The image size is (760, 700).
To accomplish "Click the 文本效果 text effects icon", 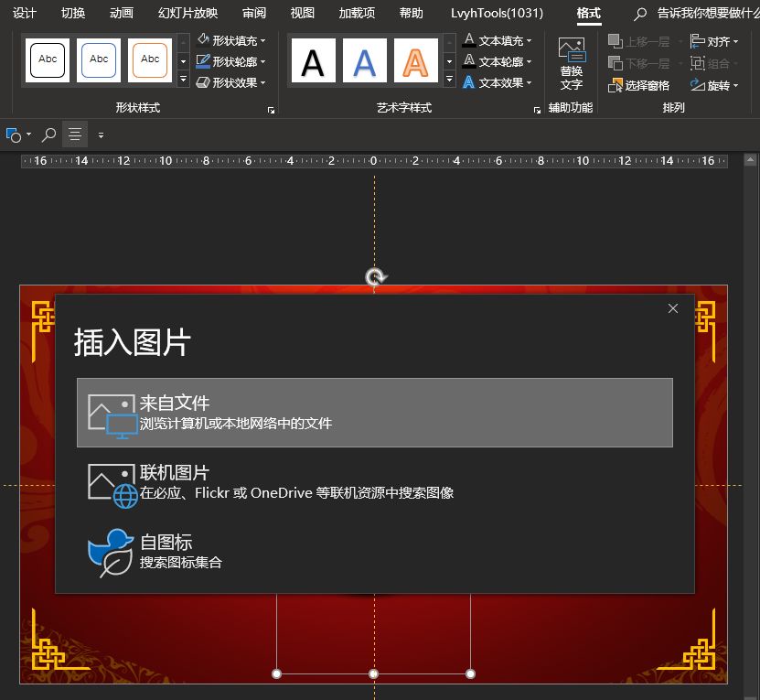I will (469, 82).
